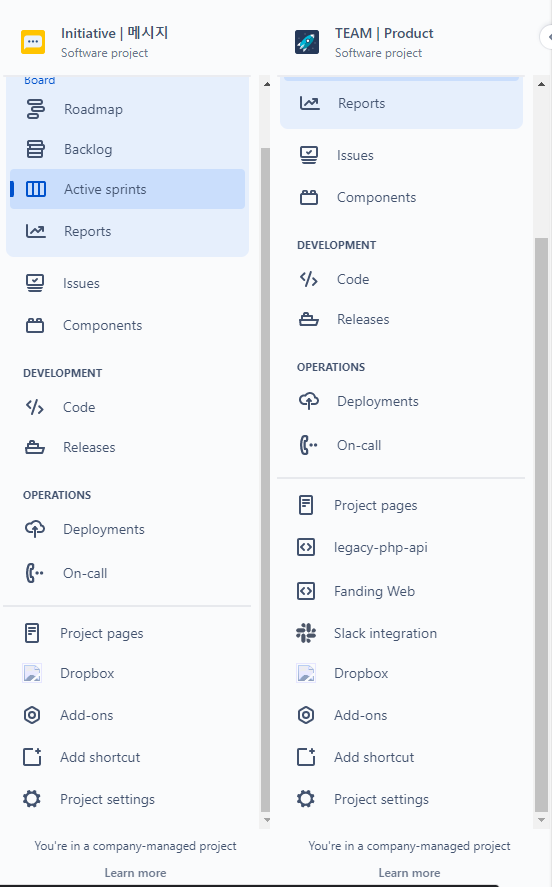Open Code label in TEAM Product sidebar
The width and height of the screenshot is (552, 887).
pyautogui.click(x=353, y=279)
